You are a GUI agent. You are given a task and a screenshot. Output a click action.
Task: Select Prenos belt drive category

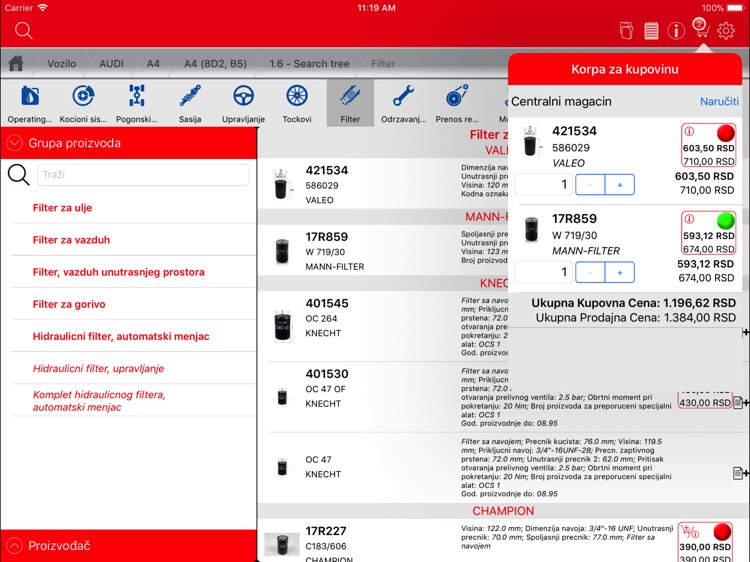tap(457, 103)
